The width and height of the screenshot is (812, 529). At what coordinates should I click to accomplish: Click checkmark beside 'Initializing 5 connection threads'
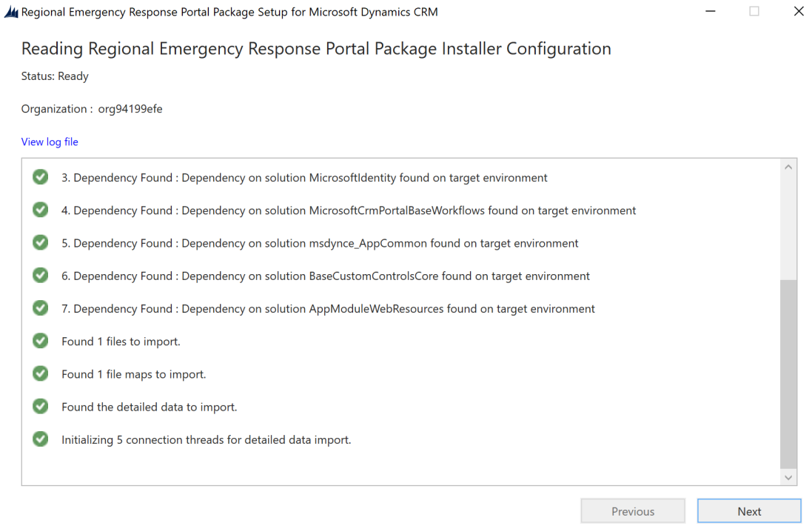[x=41, y=439]
